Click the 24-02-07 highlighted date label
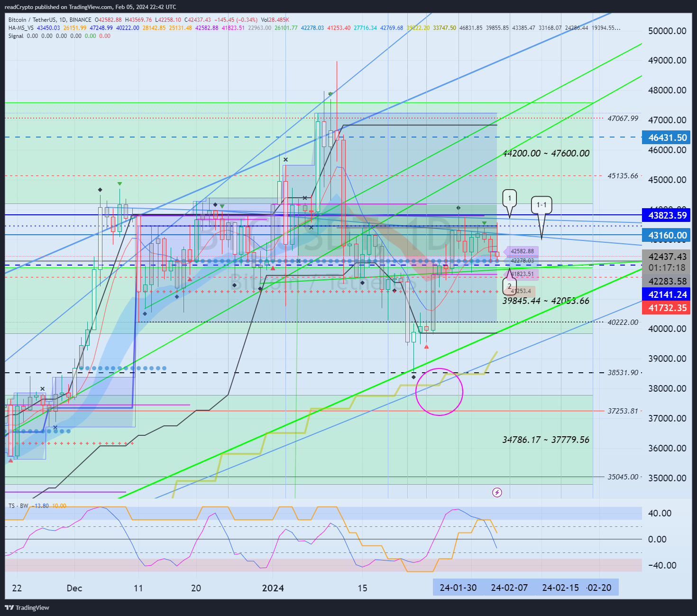Screen dimensions: 697x616 tap(509, 588)
